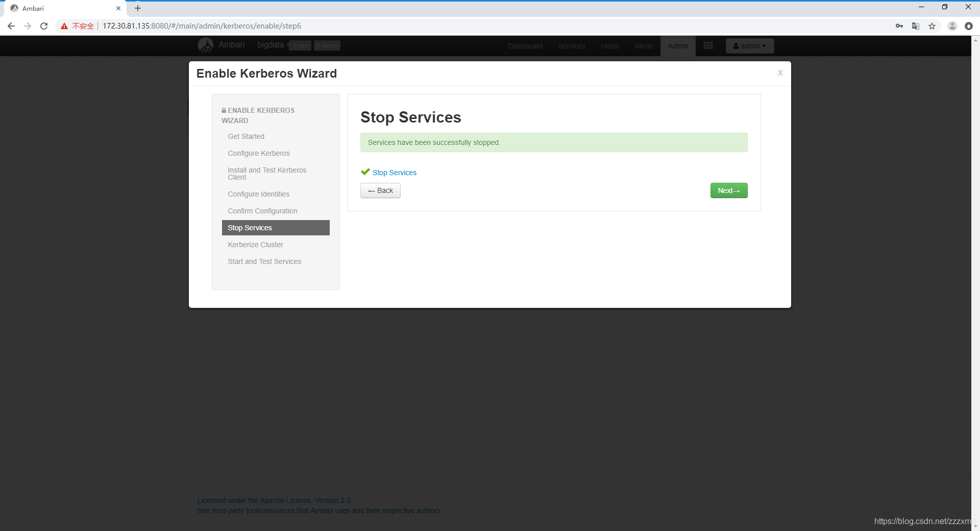Select Start and Test Services step
Screen dimensions: 980x531
(264, 261)
